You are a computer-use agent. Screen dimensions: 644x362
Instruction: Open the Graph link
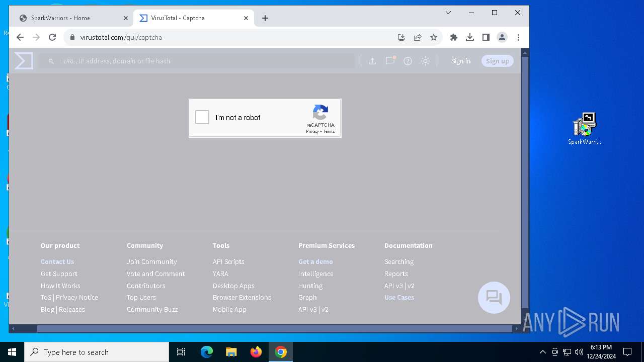pyautogui.click(x=307, y=297)
